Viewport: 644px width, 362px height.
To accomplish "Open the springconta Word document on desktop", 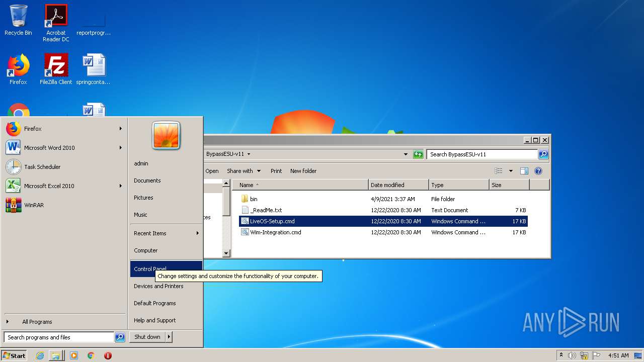I will click(94, 69).
